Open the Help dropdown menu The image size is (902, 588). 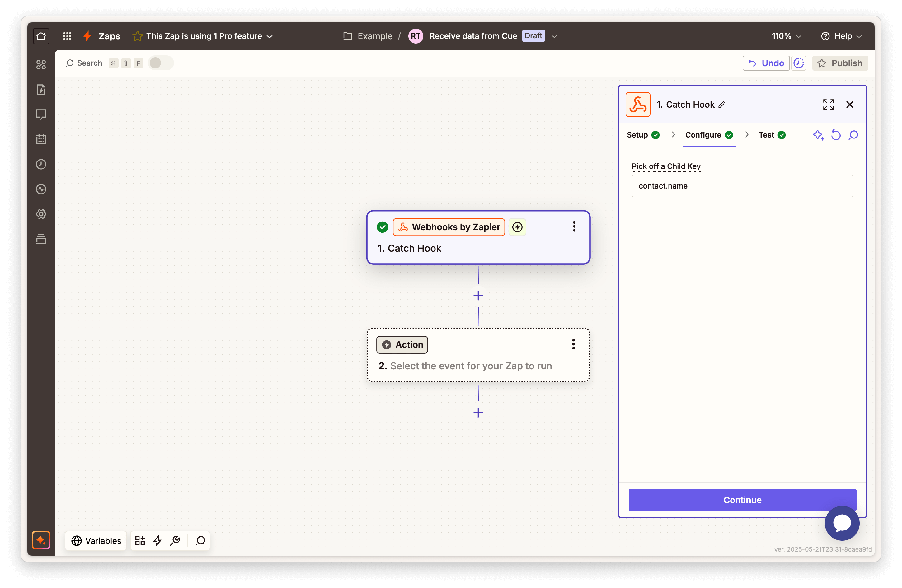pos(841,36)
